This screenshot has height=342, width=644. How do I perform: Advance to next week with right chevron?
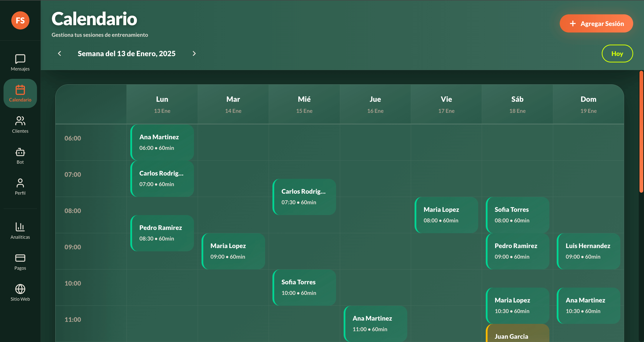pos(194,53)
